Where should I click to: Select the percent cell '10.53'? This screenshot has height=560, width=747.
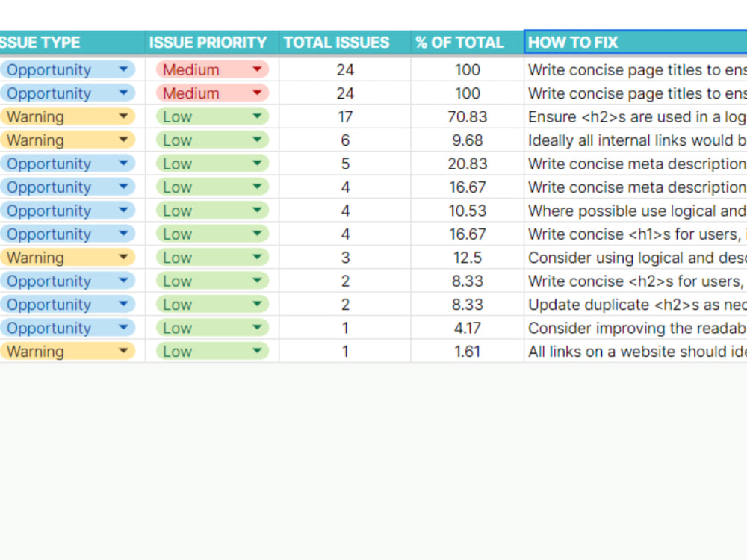coord(467,211)
